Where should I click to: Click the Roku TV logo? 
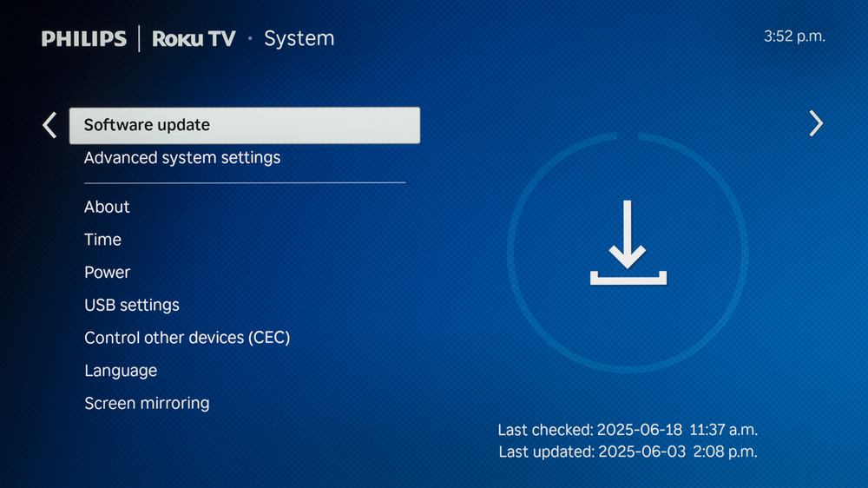tap(194, 39)
